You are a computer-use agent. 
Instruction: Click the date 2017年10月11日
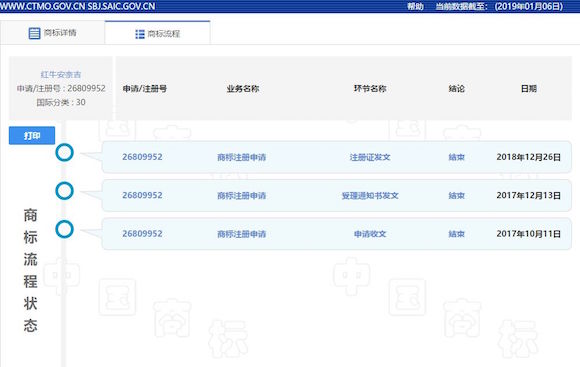point(529,234)
